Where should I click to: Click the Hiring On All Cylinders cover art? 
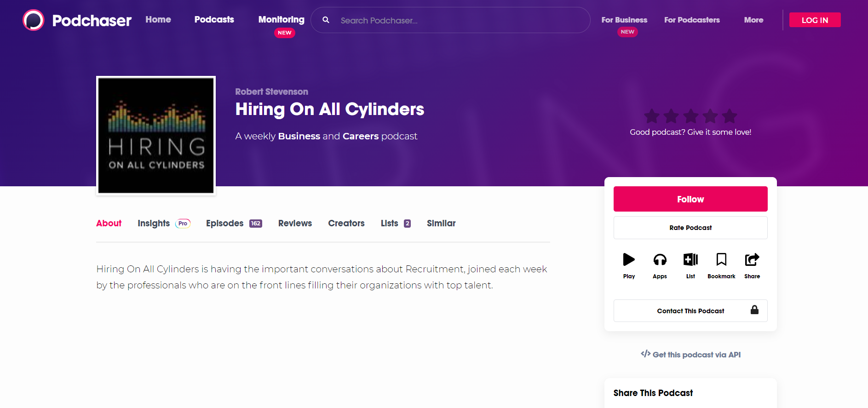pos(156,136)
